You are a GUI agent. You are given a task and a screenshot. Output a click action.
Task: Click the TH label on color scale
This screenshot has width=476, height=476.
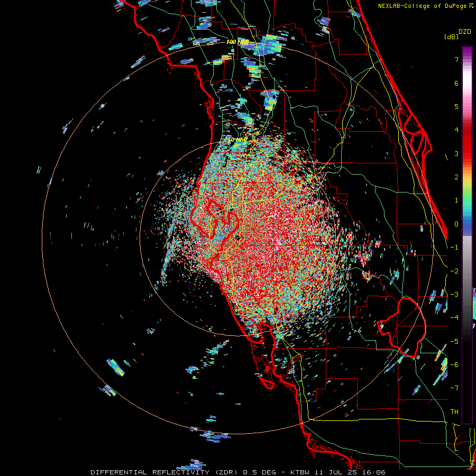pos(454,412)
